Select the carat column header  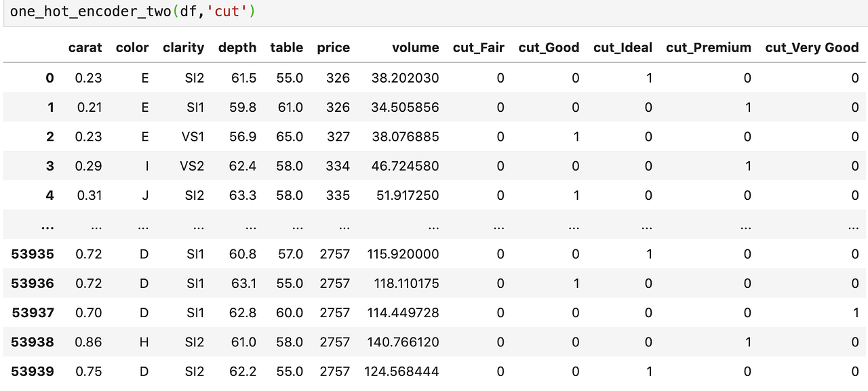(85, 47)
